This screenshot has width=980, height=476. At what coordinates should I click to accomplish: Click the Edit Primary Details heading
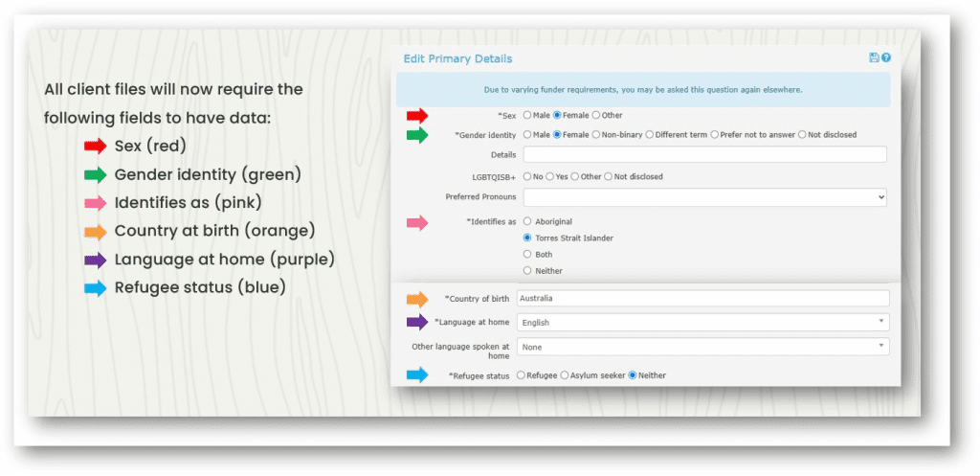tap(457, 59)
